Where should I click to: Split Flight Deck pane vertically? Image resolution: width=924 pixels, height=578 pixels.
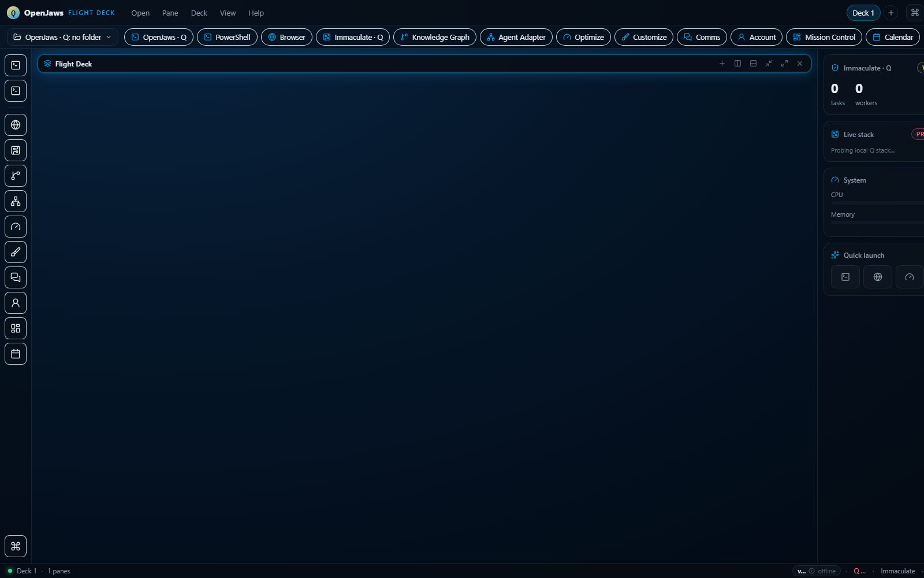click(x=737, y=64)
